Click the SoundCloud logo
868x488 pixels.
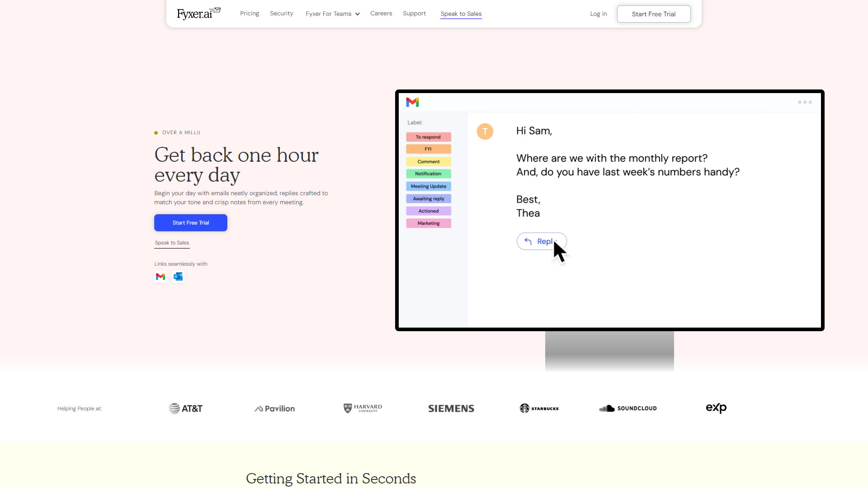(x=628, y=408)
